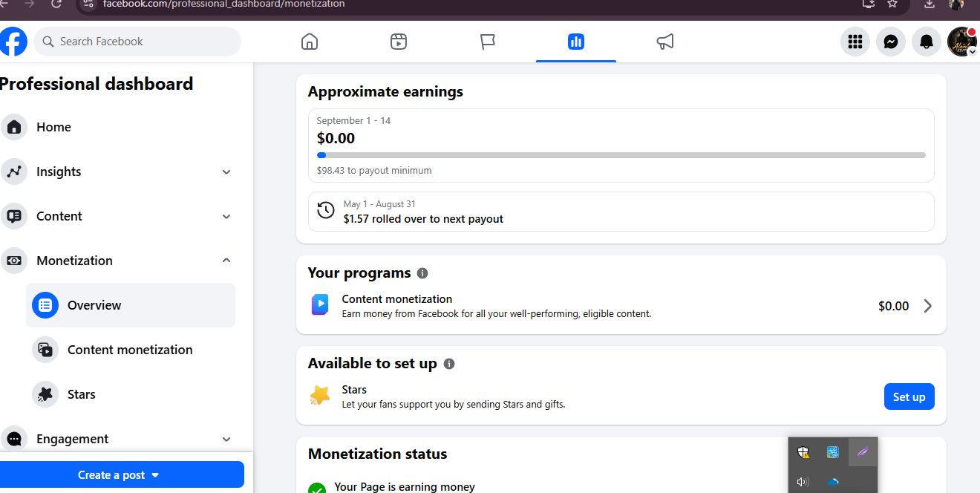
Task: Collapse the Monetization section chevron
Action: 226,260
